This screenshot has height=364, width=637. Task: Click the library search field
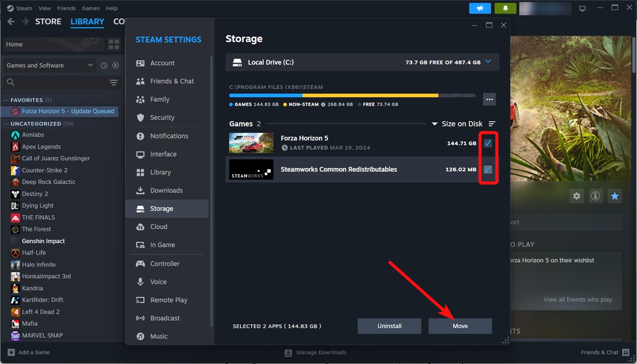click(x=56, y=82)
